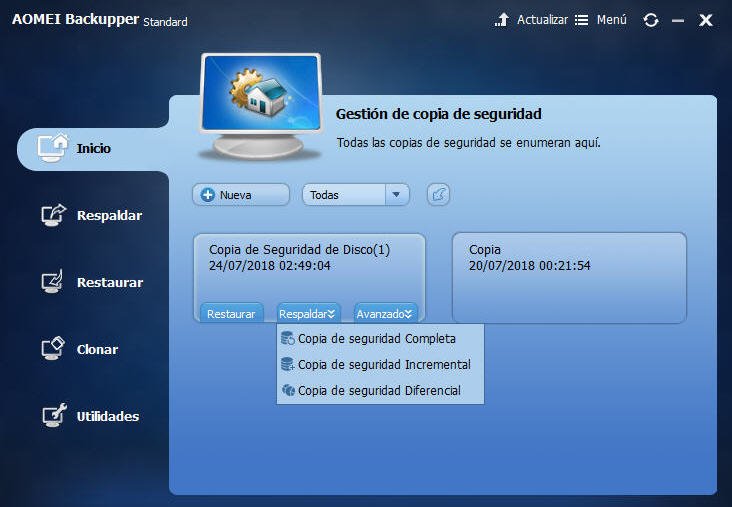The width and height of the screenshot is (732, 507).
Task: Open the Inicio home tab
Action: coord(93,149)
